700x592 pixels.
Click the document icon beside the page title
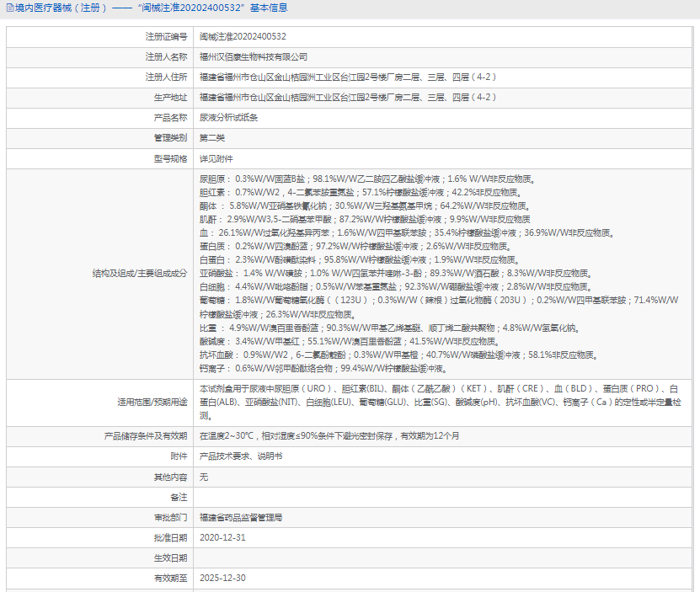coord(10,8)
